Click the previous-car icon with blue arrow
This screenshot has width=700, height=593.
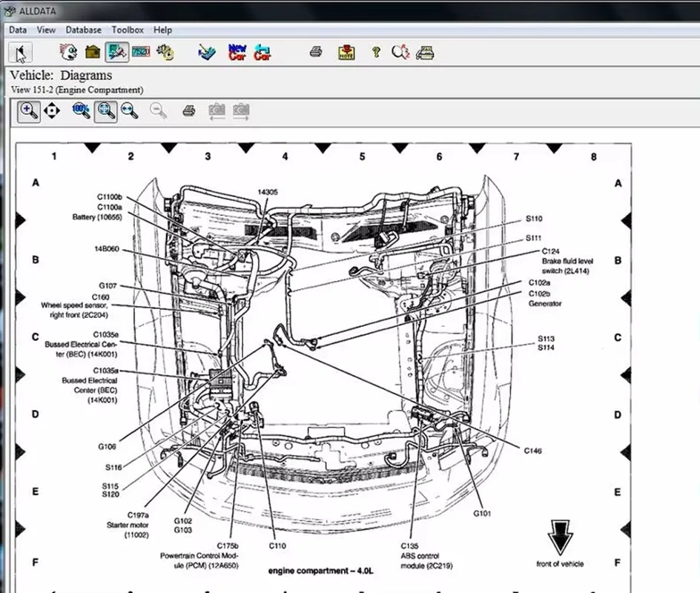click(262, 52)
